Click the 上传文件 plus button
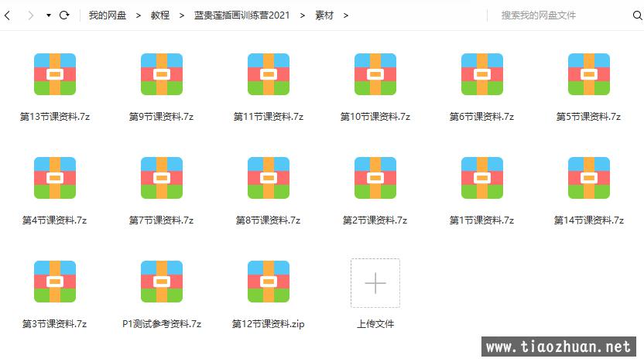Image resolution: width=644 pixels, height=362 pixels. [375, 283]
